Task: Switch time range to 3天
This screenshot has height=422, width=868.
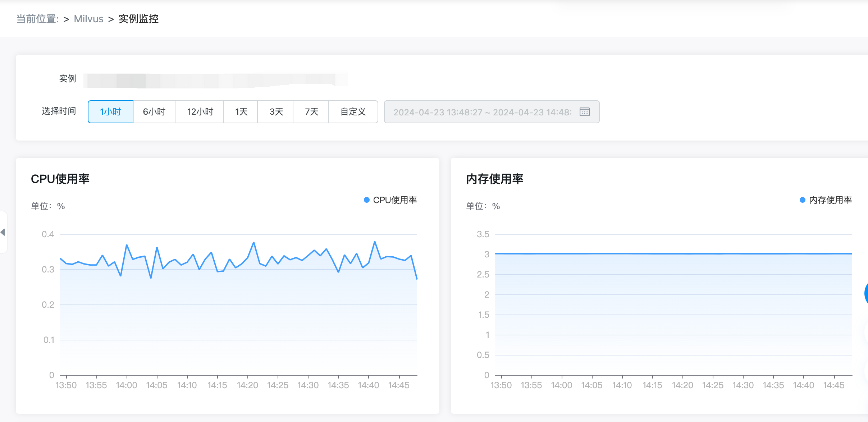Action: (276, 112)
